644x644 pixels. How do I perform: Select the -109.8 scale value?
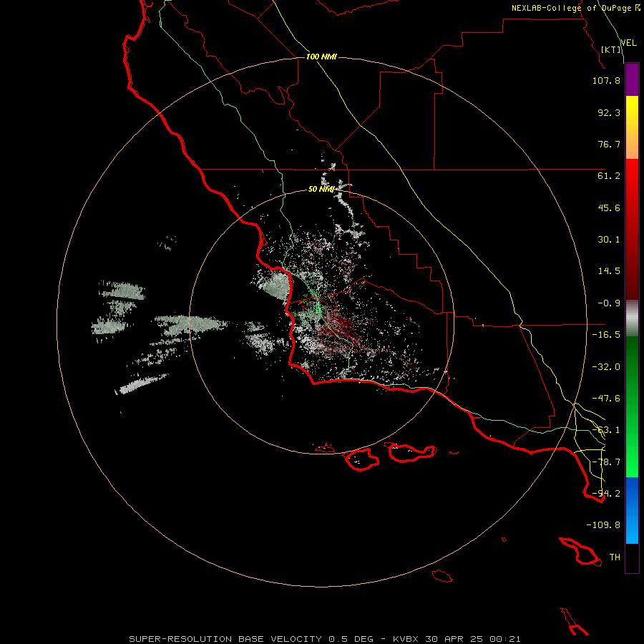click(603, 525)
